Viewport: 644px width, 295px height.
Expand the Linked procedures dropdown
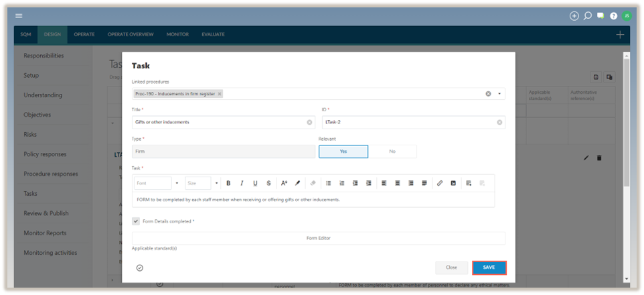[499, 94]
